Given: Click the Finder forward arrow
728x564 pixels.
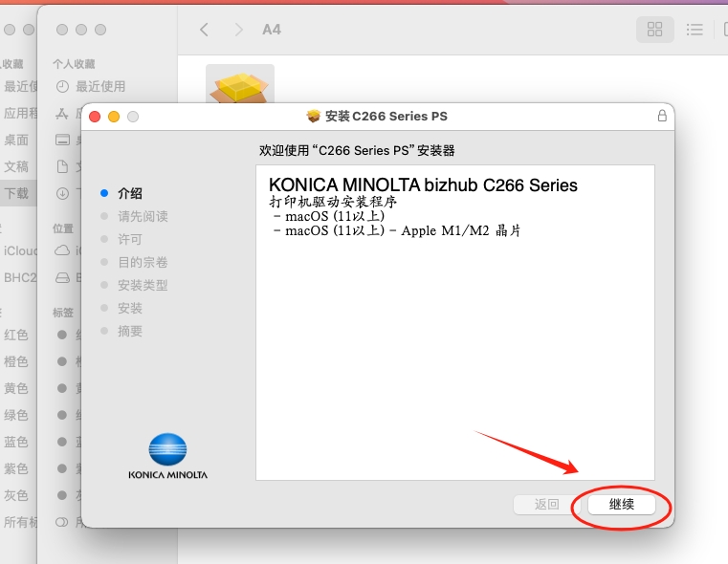Looking at the screenshot, I should 238,30.
